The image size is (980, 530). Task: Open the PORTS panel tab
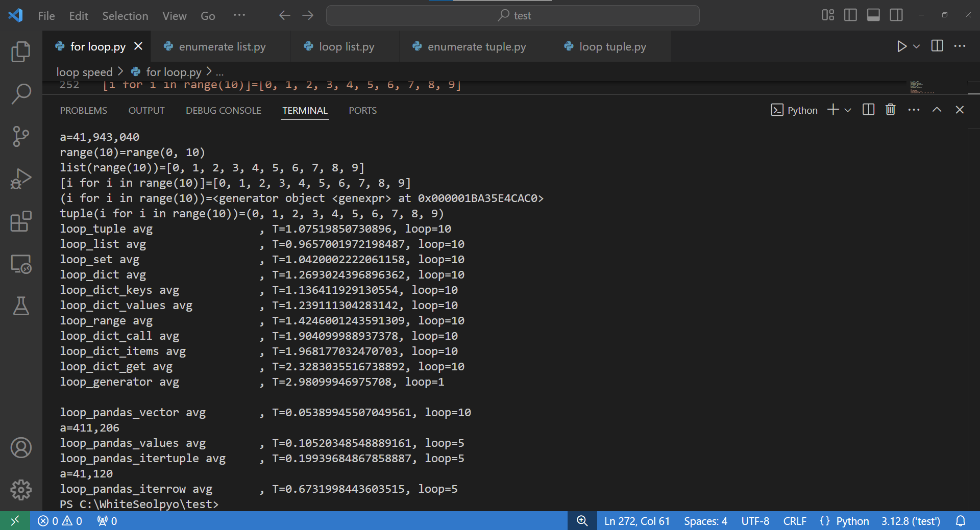[x=363, y=110]
